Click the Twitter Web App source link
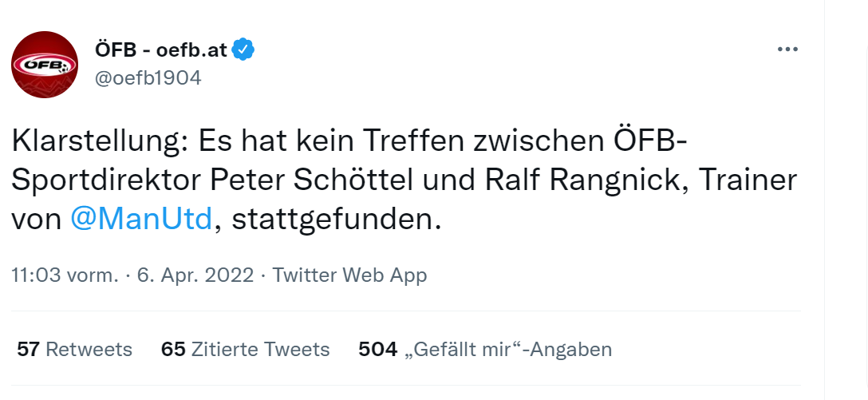This screenshot has height=400, width=868. pos(350,275)
